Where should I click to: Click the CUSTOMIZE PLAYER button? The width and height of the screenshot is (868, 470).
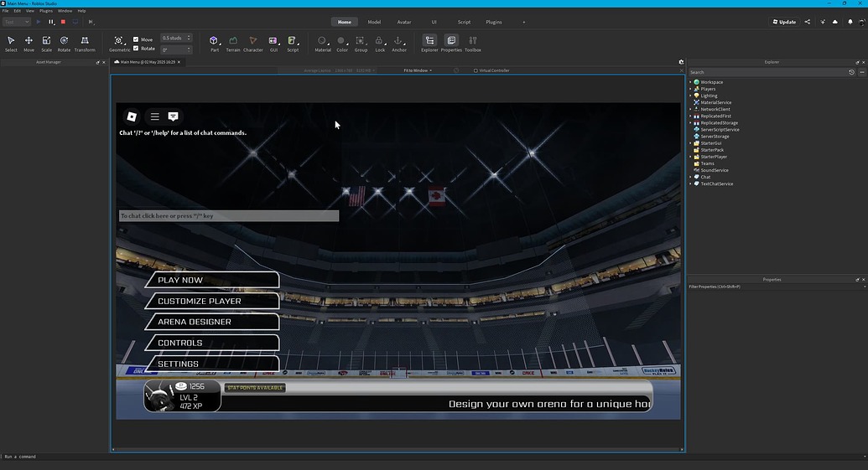pos(212,301)
